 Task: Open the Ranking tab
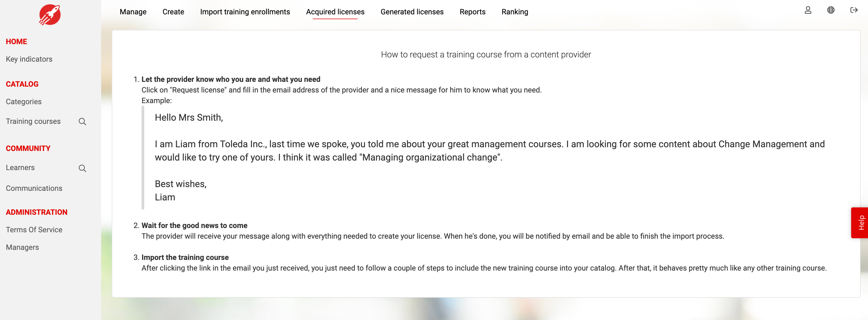point(515,12)
